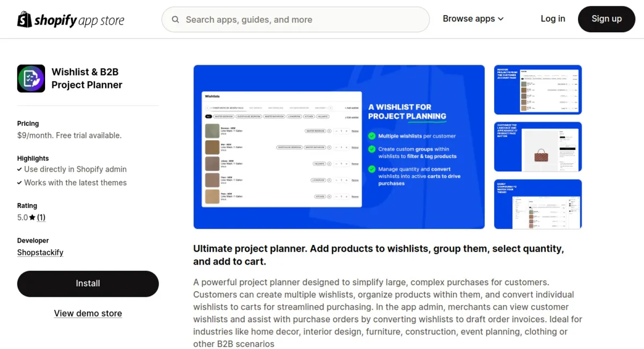Open the main wishlist project planning screenshot

tap(339, 147)
